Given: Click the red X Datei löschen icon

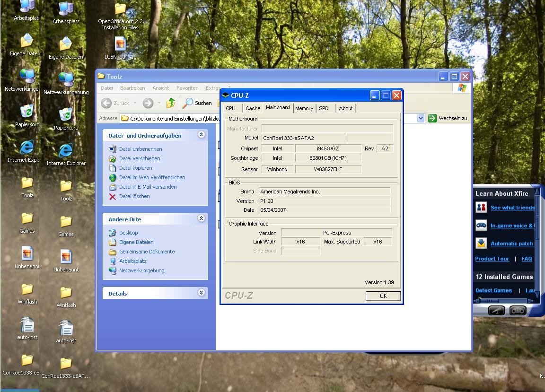Looking at the screenshot, I should click(112, 196).
